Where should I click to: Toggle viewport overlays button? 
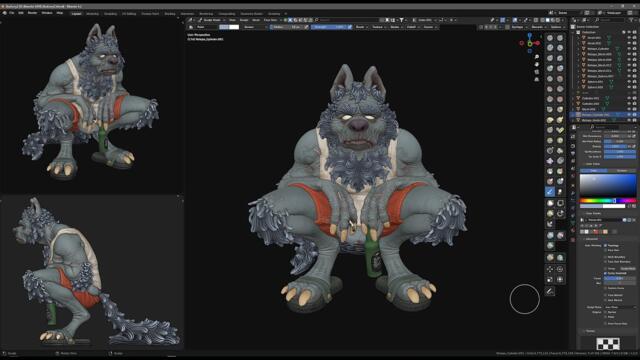(x=516, y=20)
